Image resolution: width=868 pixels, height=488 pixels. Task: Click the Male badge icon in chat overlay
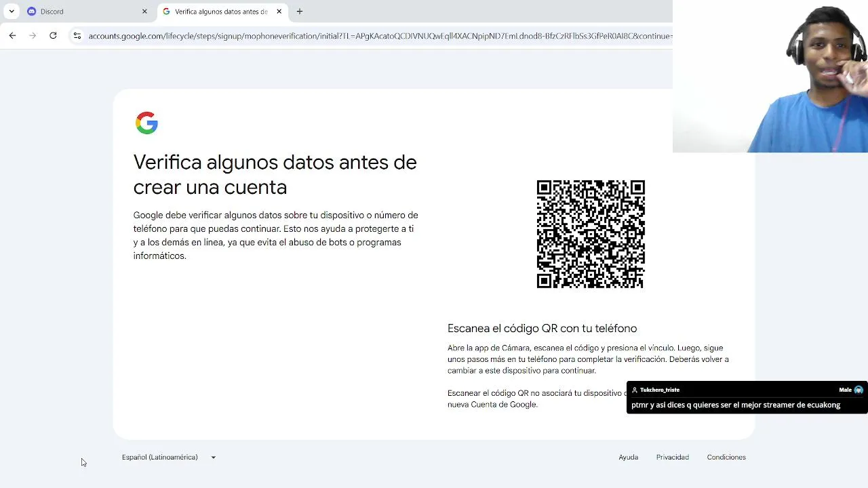[x=859, y=390]
